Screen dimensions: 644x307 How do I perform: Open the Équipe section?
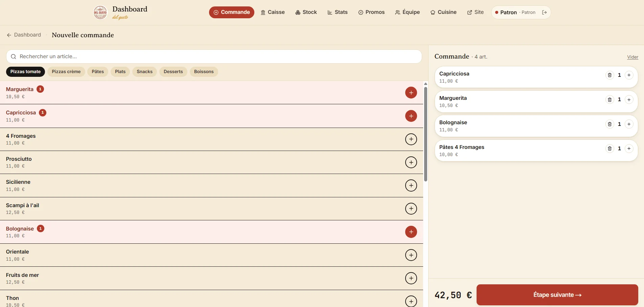click(407, 12)
